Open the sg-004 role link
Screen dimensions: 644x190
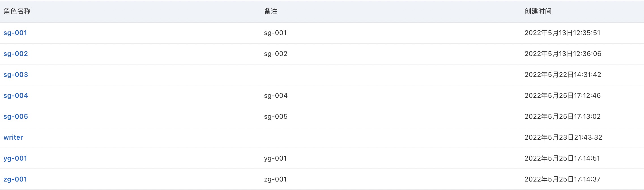(16, 96)
